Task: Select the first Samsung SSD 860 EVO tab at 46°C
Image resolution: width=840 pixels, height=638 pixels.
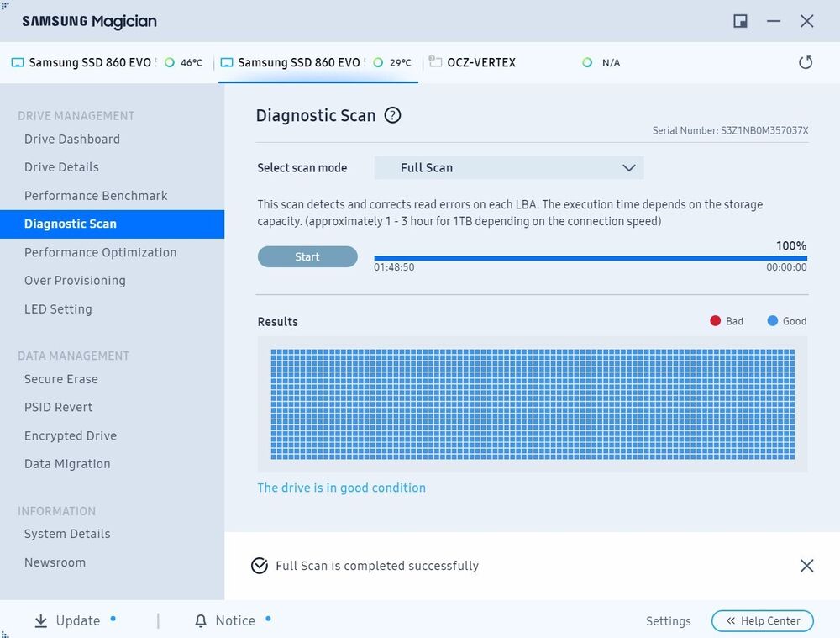Action: [x=108, y=62]
